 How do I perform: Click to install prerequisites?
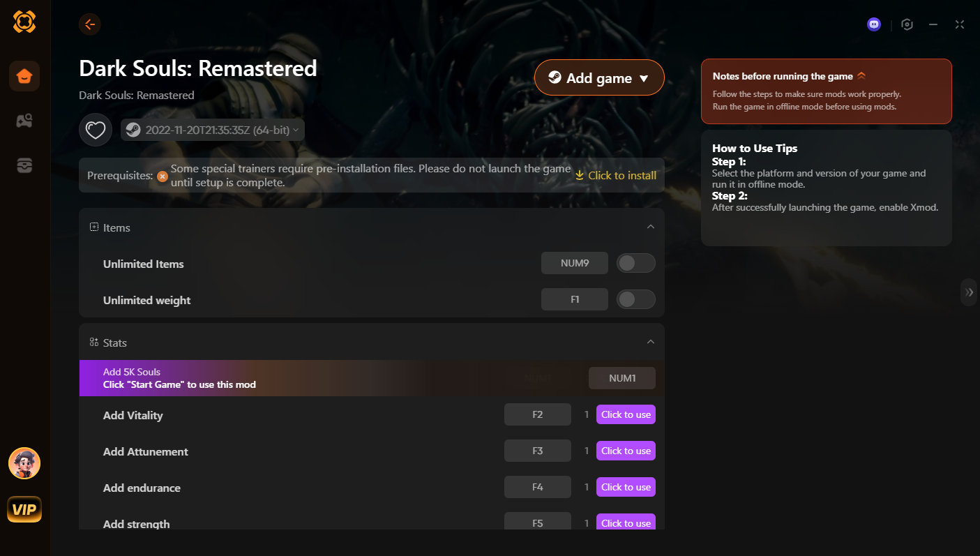click(615, 176)
